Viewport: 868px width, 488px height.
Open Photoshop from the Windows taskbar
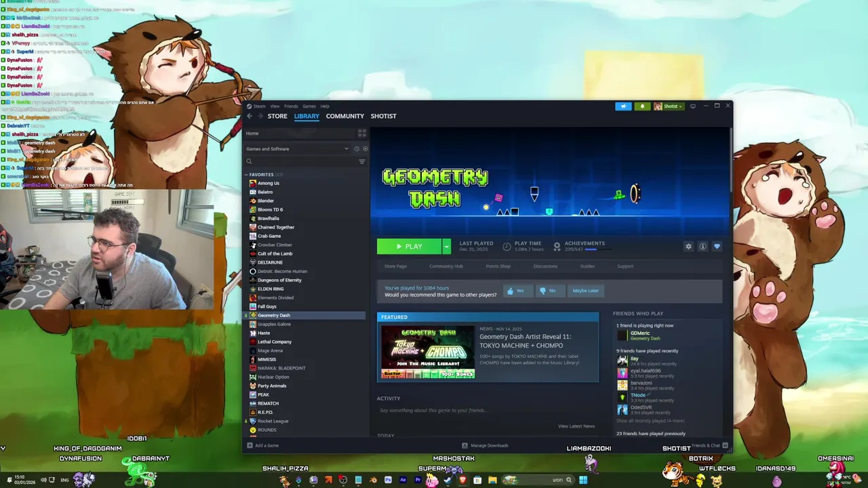tap(388, 480)
